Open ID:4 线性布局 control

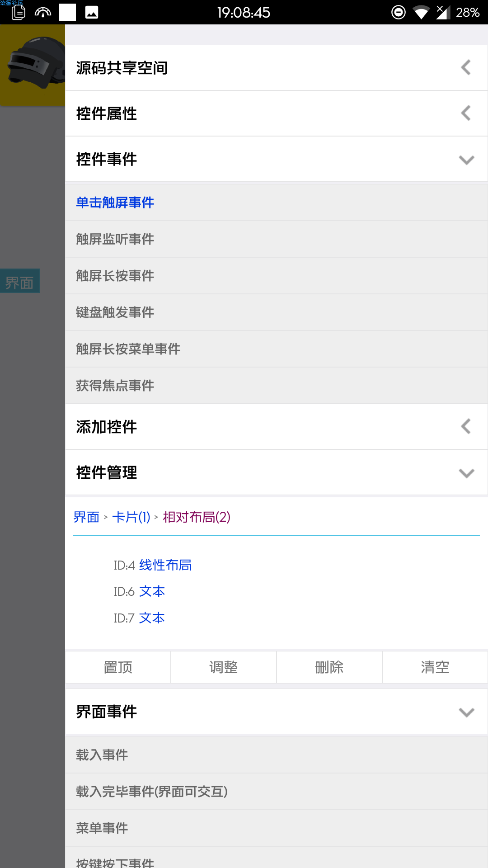(153, 565)
